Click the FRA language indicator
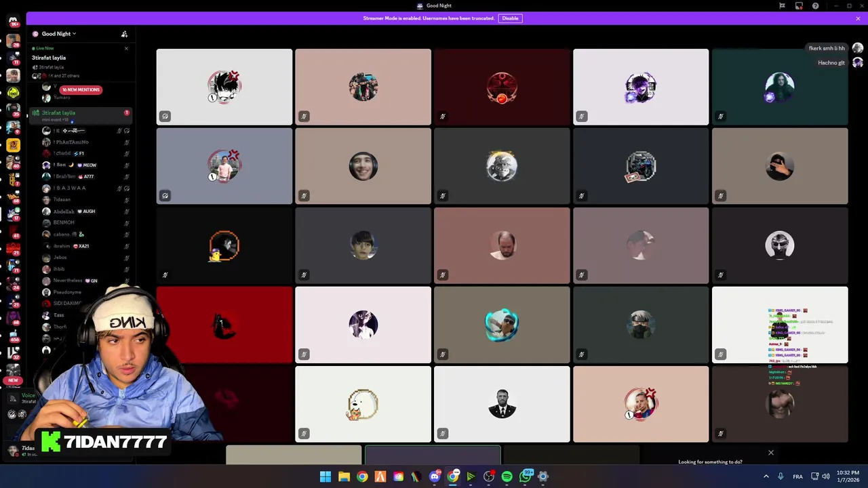Viewport: 868px width, 488px height. (x=797, y=476)
